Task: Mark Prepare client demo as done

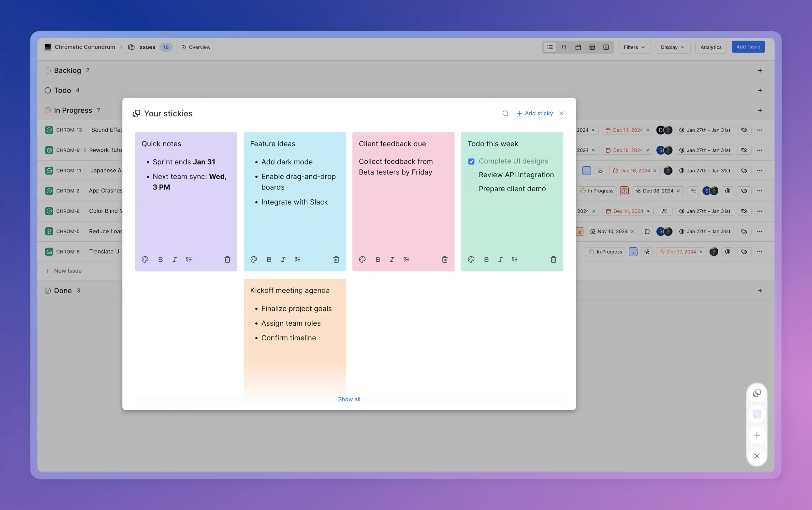Action: point(471,189)
